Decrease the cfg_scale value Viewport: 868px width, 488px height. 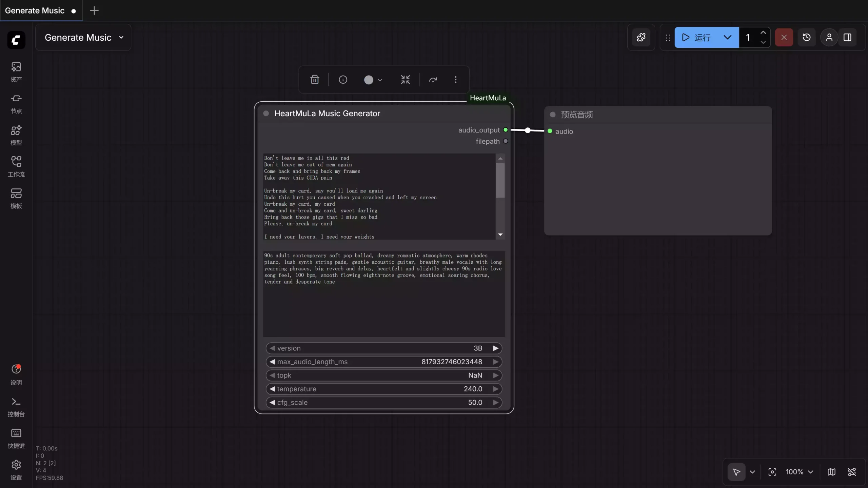pyautogui.click(x=272, y=403)
